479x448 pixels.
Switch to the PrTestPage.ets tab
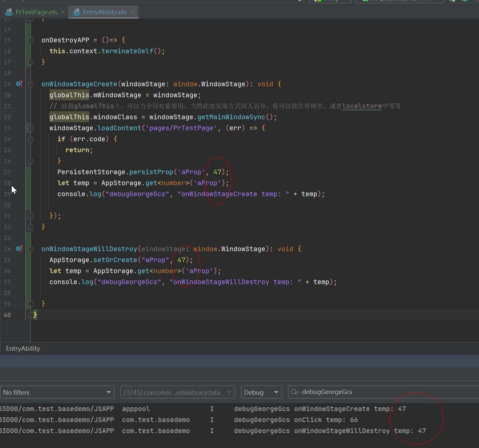tap(36, 12)
